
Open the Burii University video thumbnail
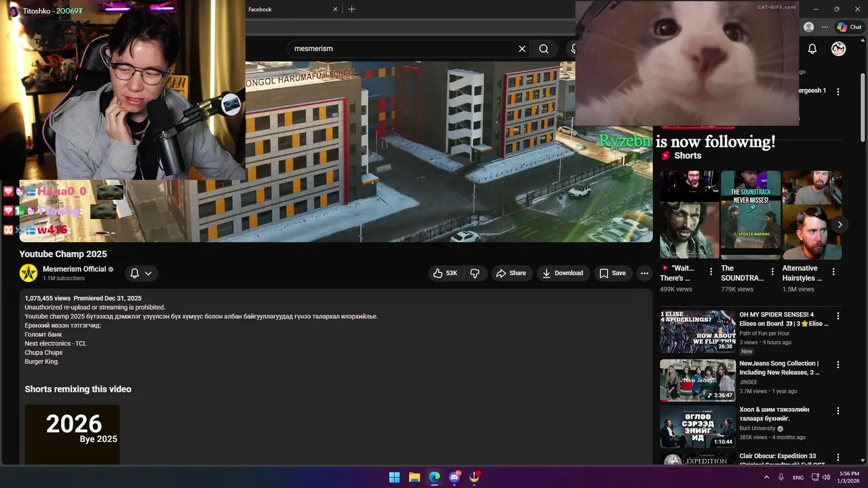tap(698, 427)
